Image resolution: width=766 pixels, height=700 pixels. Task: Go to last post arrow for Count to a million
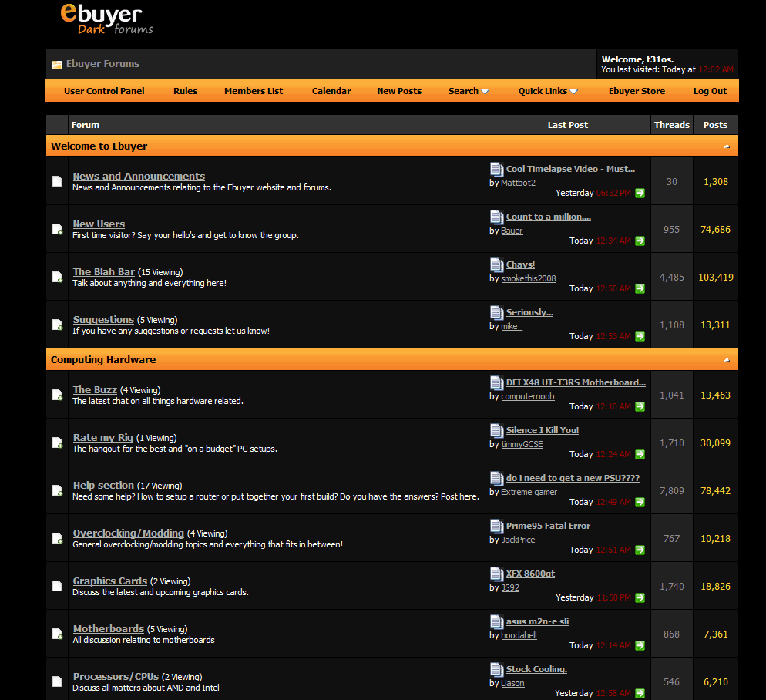coord(640,241)
